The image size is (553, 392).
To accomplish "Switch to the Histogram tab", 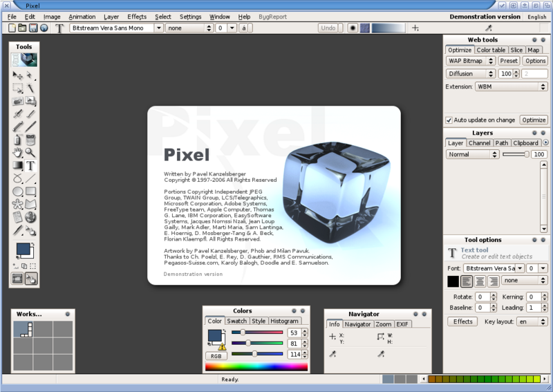I will coord(284,321).
